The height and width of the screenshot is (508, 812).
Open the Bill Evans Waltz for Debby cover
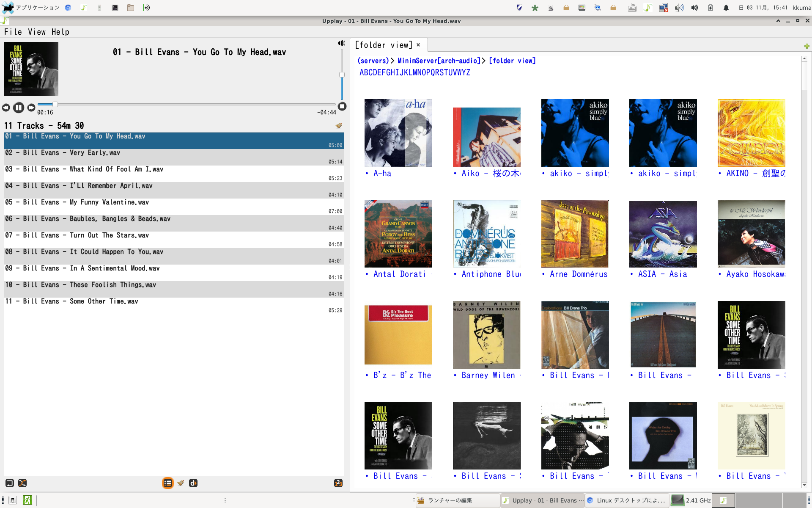pos(663,435)
